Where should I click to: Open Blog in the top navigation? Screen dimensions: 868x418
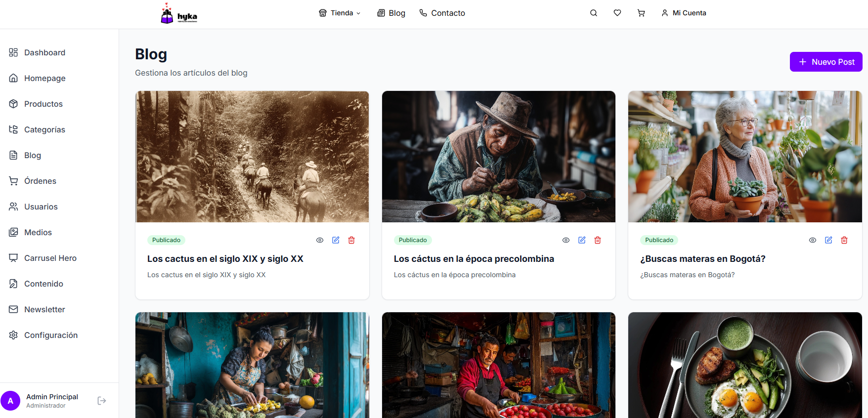(x=391, y=13)
